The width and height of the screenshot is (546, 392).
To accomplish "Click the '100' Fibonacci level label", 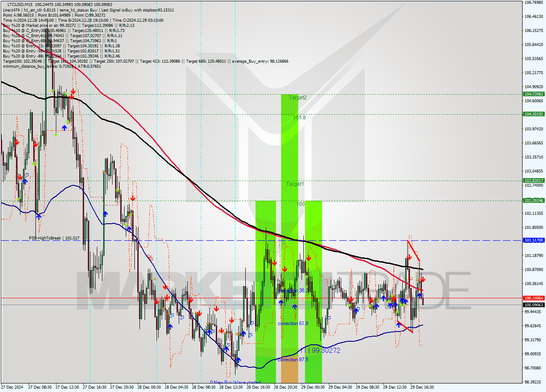I will [x=300, y=204].
